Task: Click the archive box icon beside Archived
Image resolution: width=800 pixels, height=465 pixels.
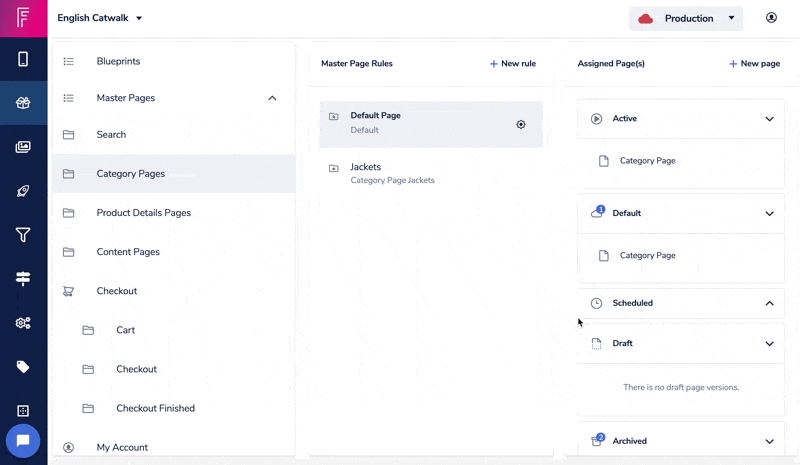Action: point(597,440)
